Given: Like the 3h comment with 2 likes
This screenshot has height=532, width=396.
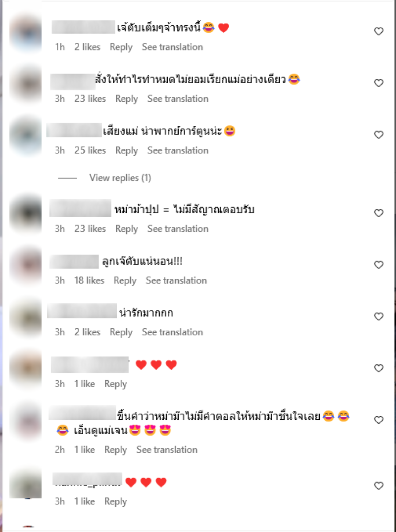Looking at the screenshot, I should pos(378,316).
